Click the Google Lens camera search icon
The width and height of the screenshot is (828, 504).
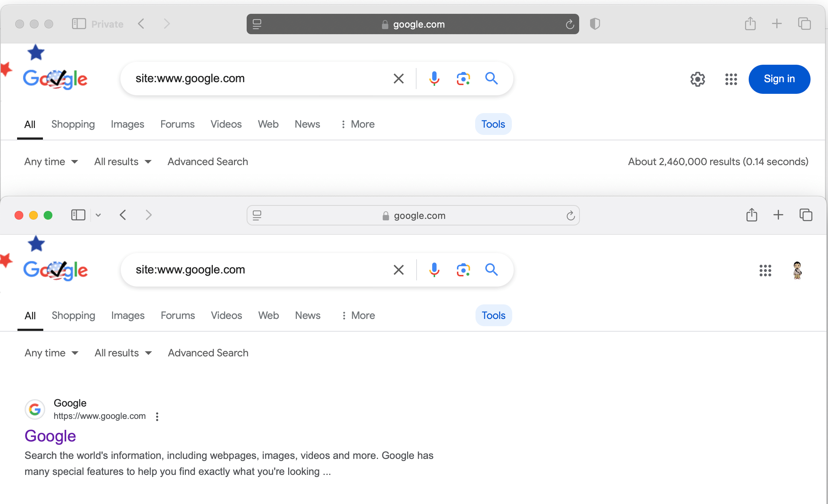(x=462, y=79)
